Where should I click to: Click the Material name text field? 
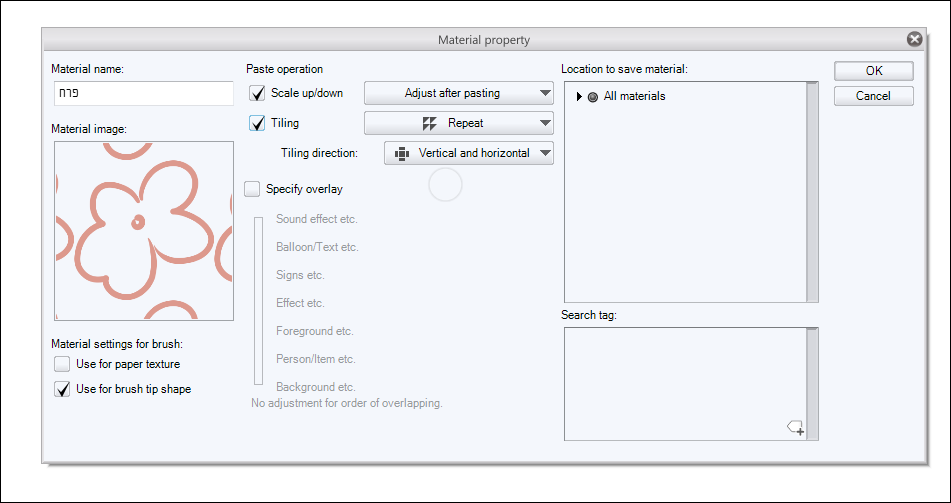click(x=143, y=94)
